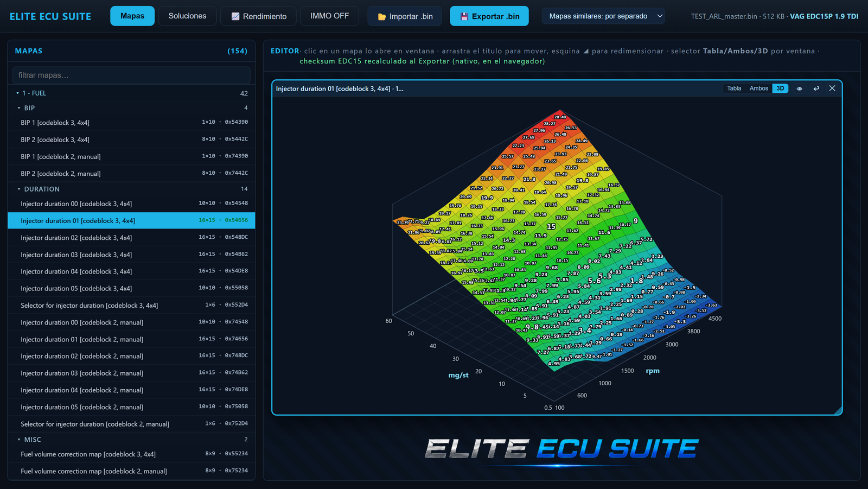Screen dimensions: 868x489
Task: Grab the resize corner handle of map window
Action: (x=839, y=411)
